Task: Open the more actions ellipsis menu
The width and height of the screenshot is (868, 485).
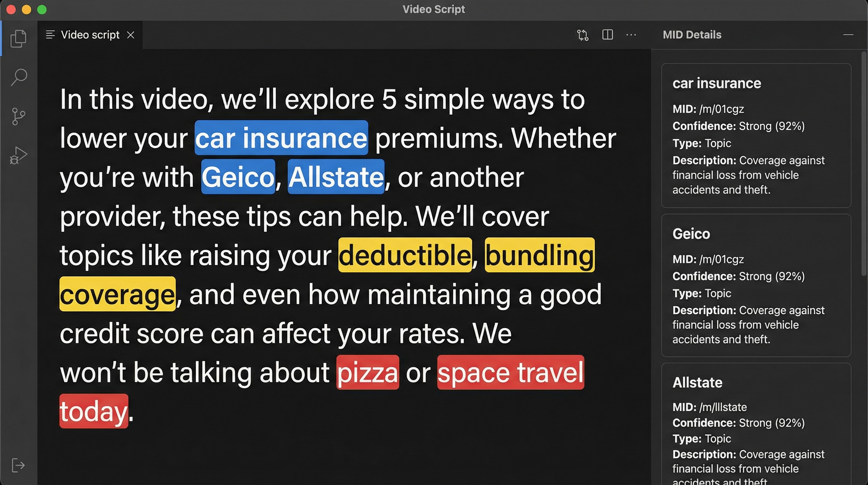Action: pos(631,35)
